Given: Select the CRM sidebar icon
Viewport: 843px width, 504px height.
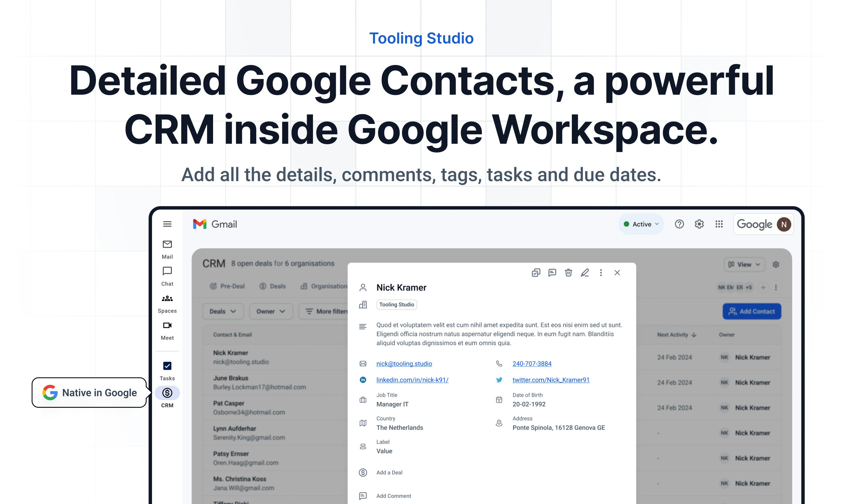Looking at the screenshot, I should tap(167, 393).
